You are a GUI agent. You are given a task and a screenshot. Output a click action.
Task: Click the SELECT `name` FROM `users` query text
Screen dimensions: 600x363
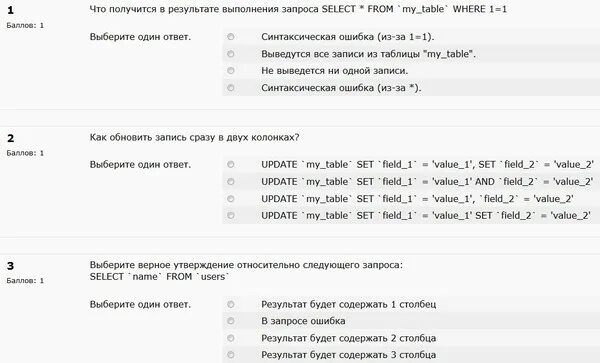point(159,277)
